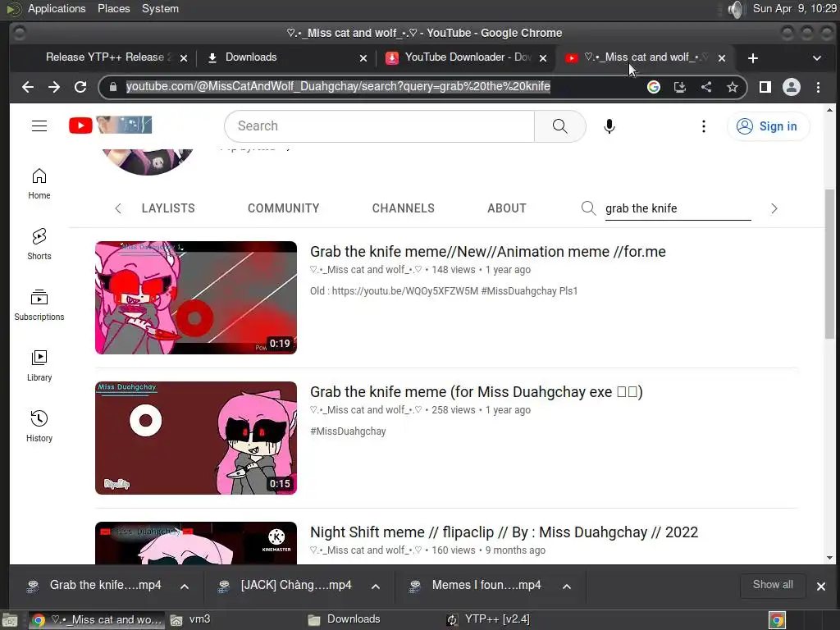Open Downloads folder from taskbar
The height and width of the screenshot is (630, 840).
coord(344,619)
